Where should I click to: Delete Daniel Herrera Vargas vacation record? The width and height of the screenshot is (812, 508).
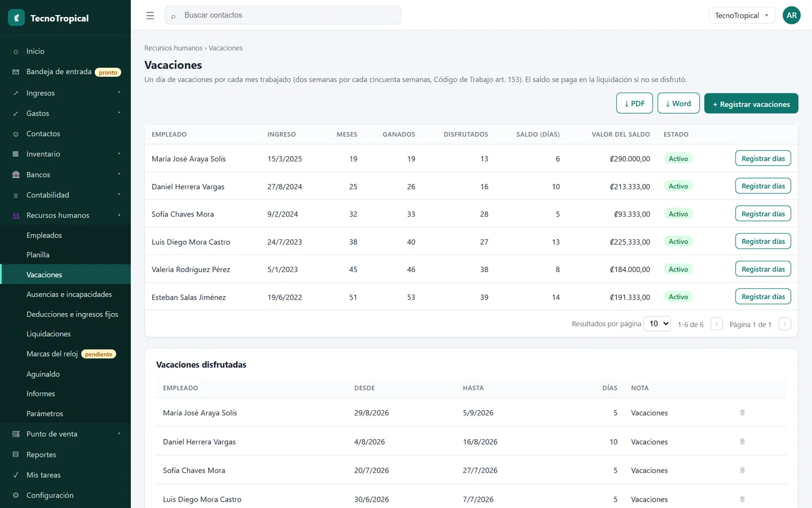742,441
